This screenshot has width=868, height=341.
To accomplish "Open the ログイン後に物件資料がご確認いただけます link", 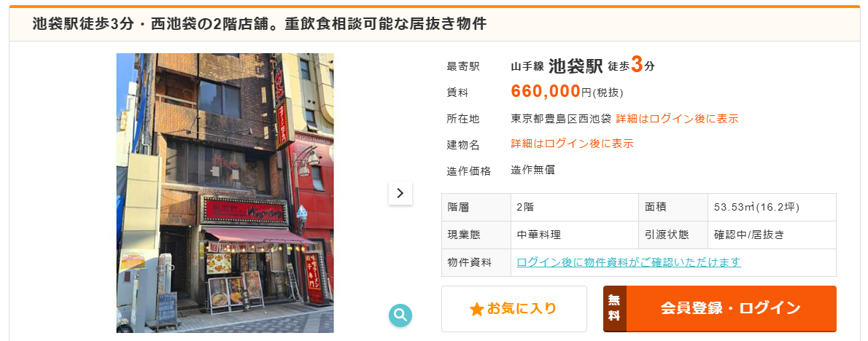I will pyautogui.click(x=629, y=262).
